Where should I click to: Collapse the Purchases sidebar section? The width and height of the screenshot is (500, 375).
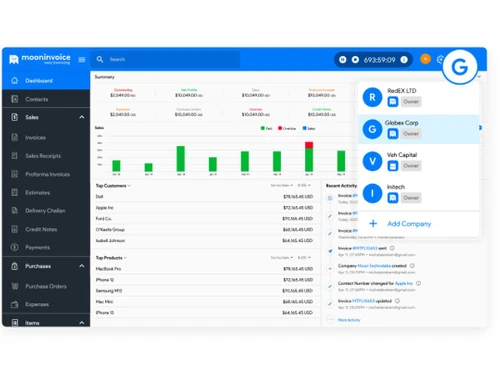(x=82, y=266)
